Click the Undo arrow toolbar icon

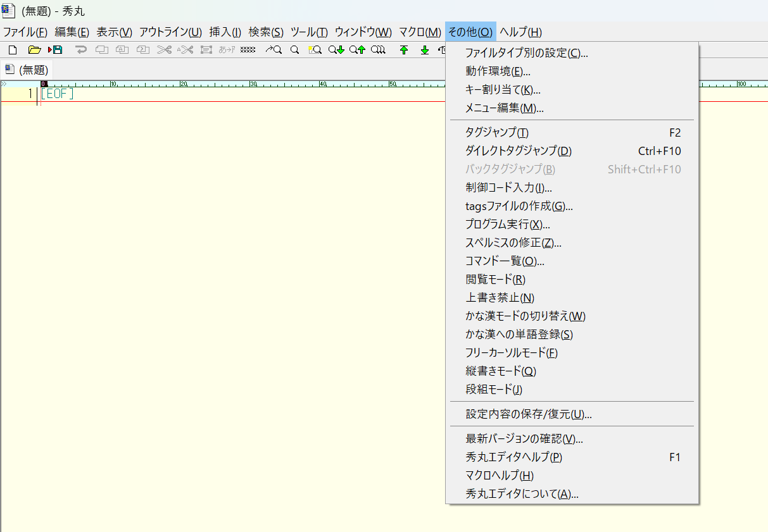point(80,50)
